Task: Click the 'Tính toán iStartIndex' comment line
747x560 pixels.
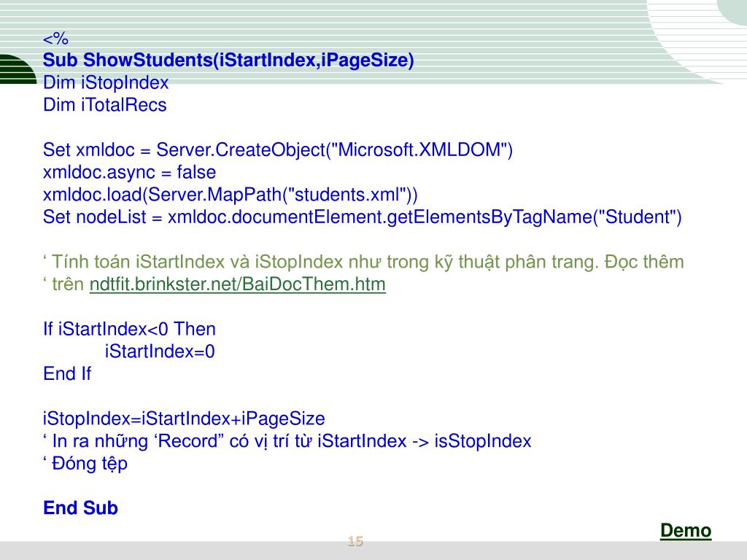Action: tap(363, 262)
